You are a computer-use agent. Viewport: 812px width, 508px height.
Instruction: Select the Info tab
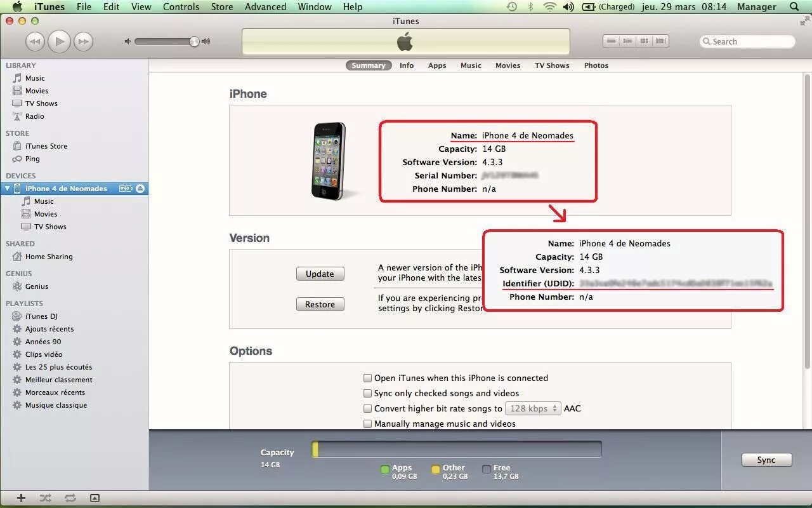(x=407, y=65)
